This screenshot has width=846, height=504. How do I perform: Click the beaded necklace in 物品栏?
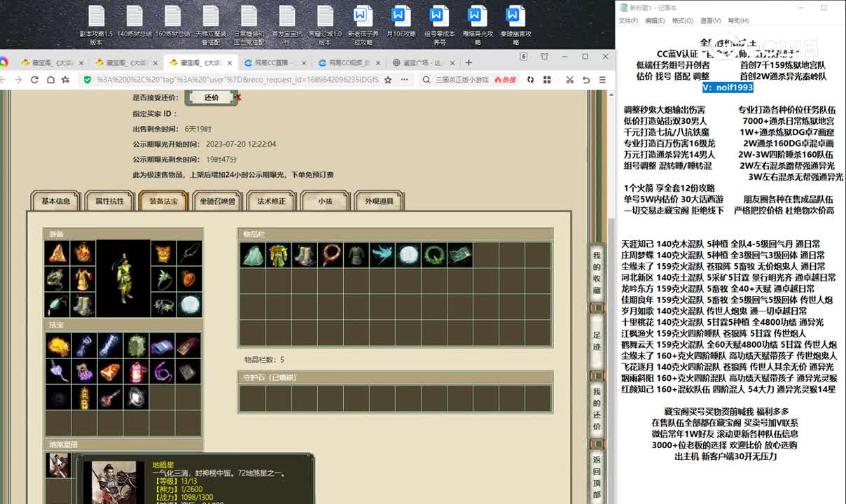click(x=330, y=255)
